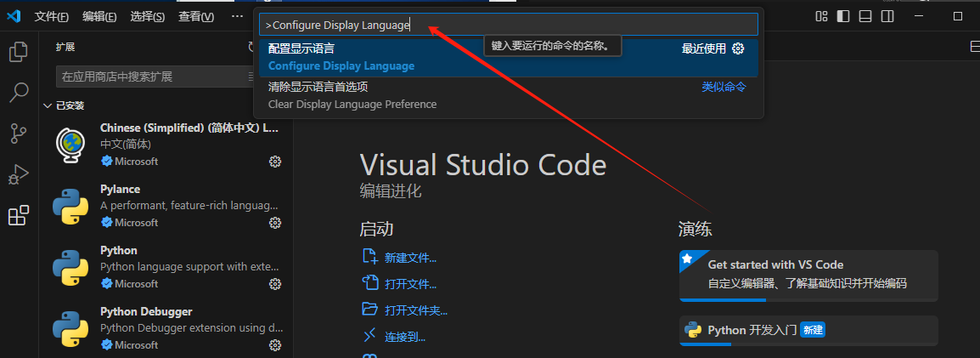Open the Python 开发入门 walkthrough
This screenshot has height=358, width=980.
coord(808,331)
